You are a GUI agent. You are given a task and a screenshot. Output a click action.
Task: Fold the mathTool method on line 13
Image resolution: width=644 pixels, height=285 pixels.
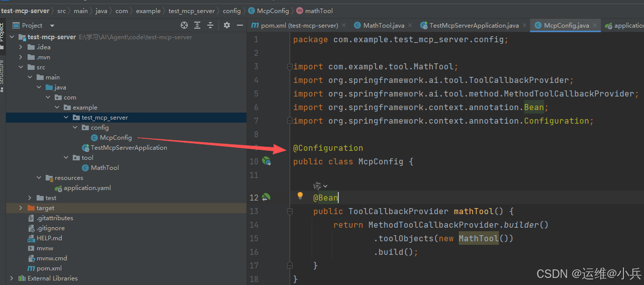[x=290, y=212]
